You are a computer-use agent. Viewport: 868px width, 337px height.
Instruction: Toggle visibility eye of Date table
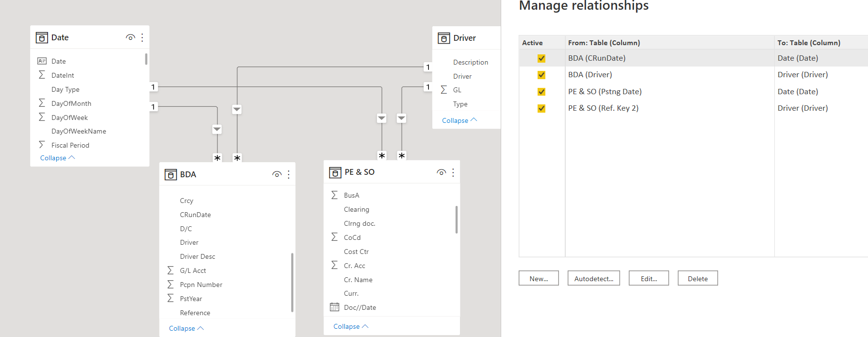(x=130, y=37)
